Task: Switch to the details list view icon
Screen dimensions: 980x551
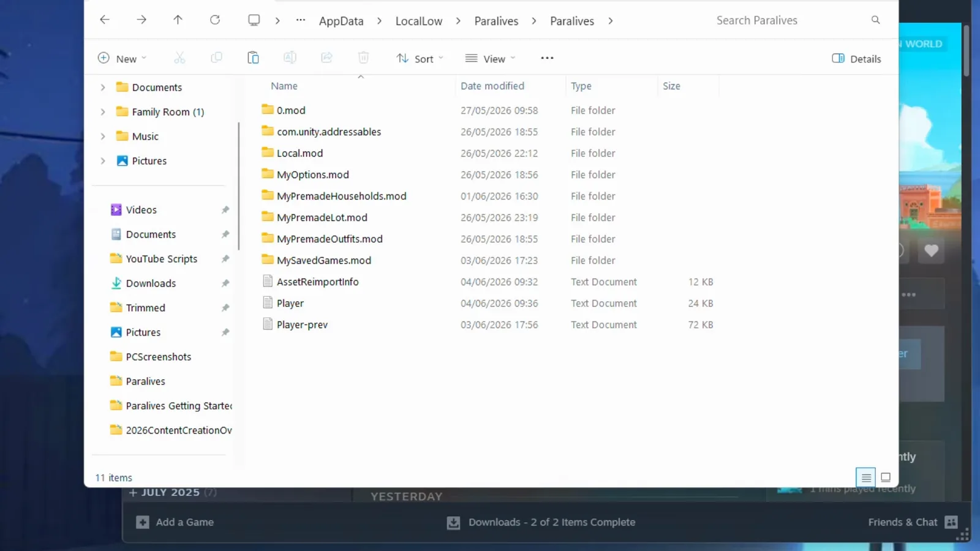Action: [865, 478]
